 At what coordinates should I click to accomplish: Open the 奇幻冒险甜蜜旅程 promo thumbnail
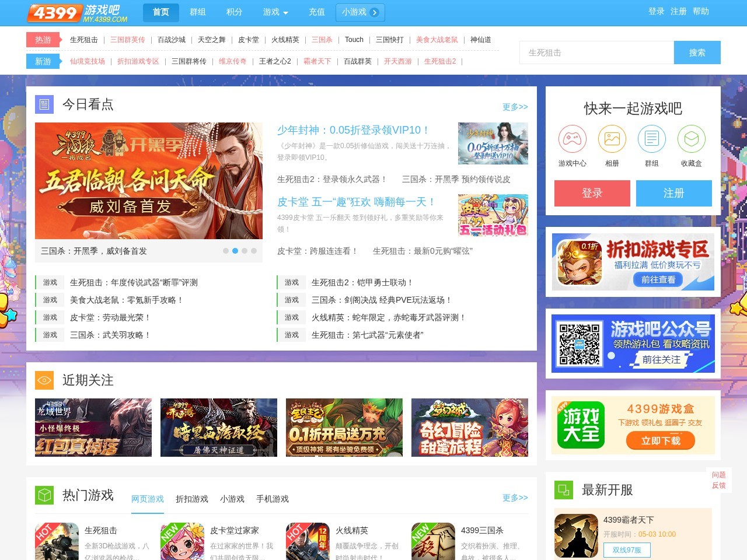click(x=470, y=428)
